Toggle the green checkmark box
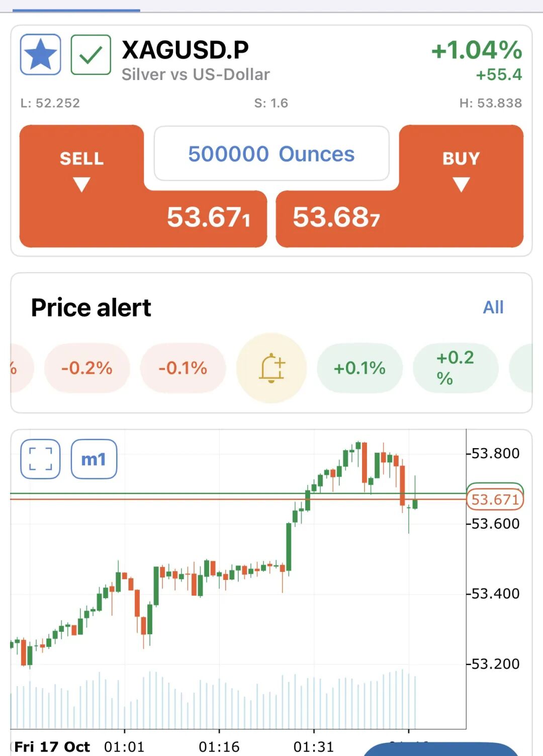 click(91, 54)
